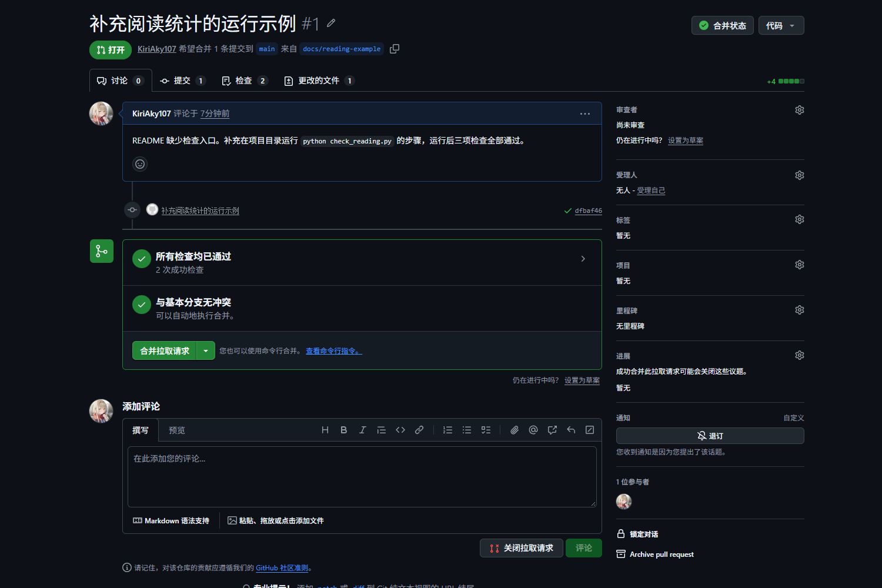The height and width of the screenshot is (588, 882).
Task: Insert heading formatting in comment
Action: [325, 430]
